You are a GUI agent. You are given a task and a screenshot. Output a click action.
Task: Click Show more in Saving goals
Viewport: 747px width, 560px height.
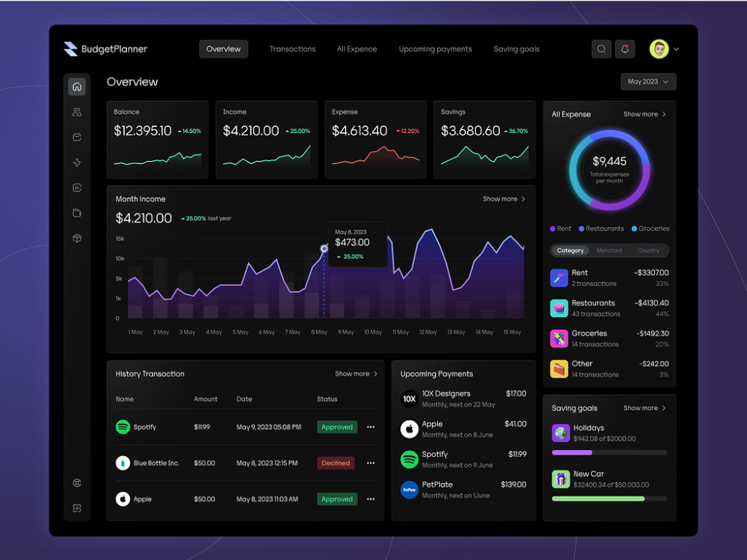point(645,408)
